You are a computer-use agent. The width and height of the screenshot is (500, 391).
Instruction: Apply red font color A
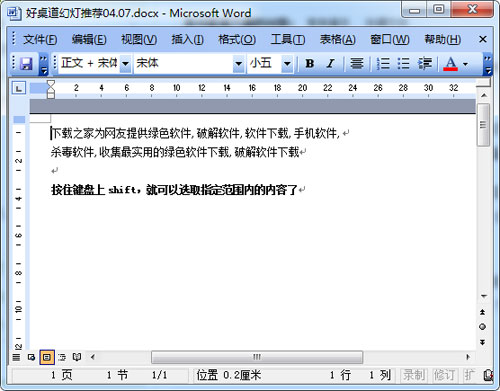(450, 63)
